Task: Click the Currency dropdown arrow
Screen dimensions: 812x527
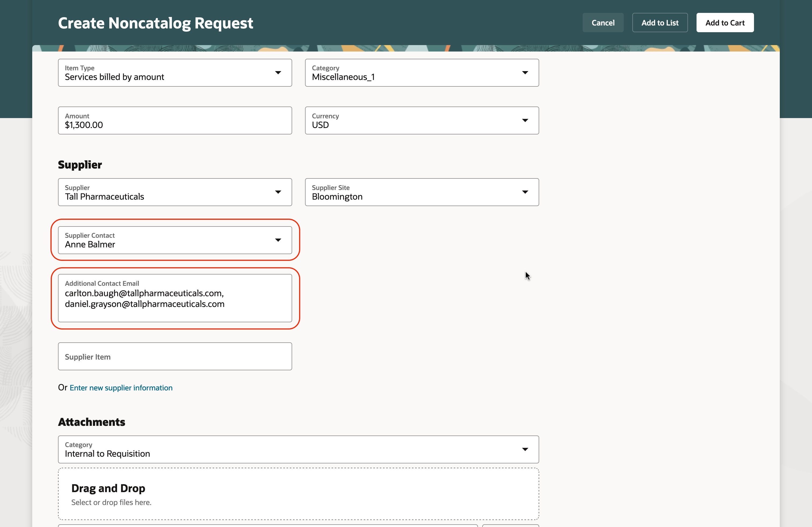Action: pos(525,120)
